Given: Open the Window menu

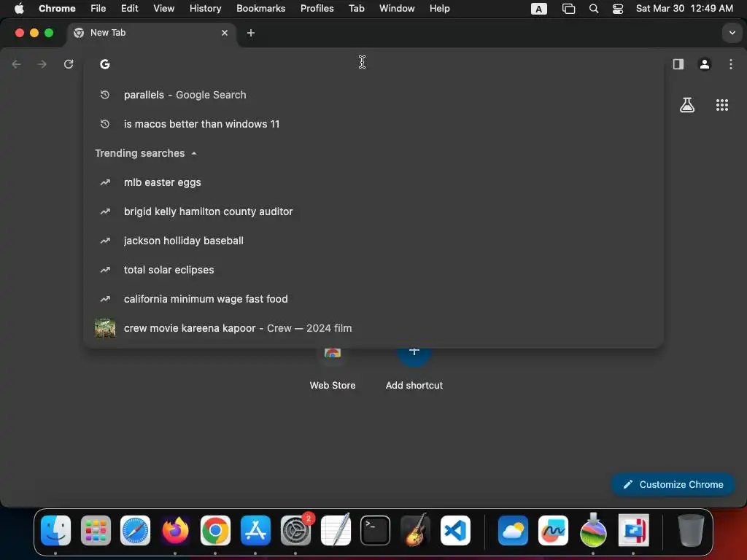Looking at the screenshot, I should pos(397,8).
